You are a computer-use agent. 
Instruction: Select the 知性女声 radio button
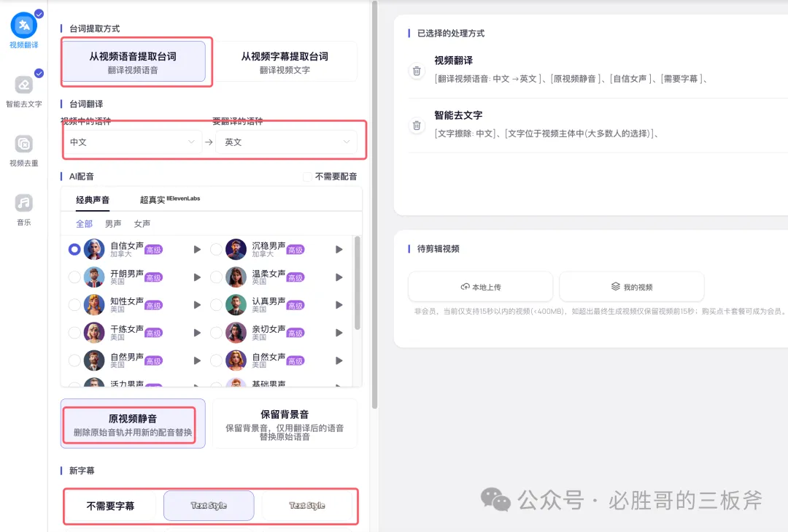coord(74,305)
